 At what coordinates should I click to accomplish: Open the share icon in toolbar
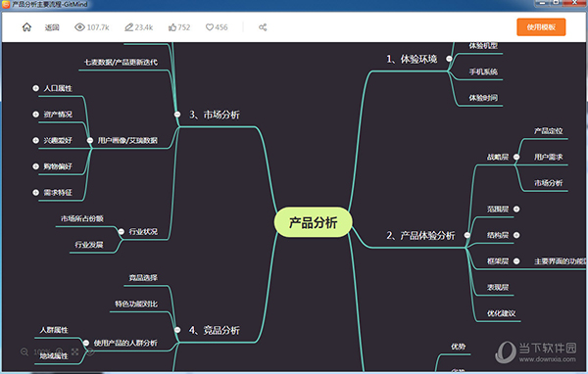click(263, 27)
